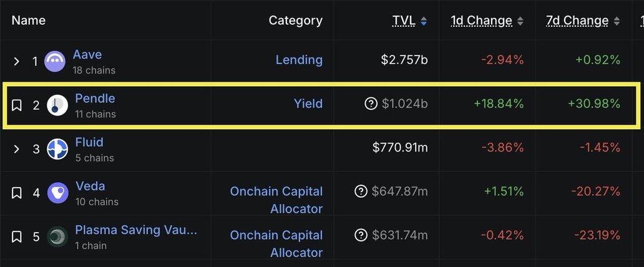This screenshot has width=644, height=267.
Task: Bookmark the Plasma Saving Vault row
Action: [17, 236]
